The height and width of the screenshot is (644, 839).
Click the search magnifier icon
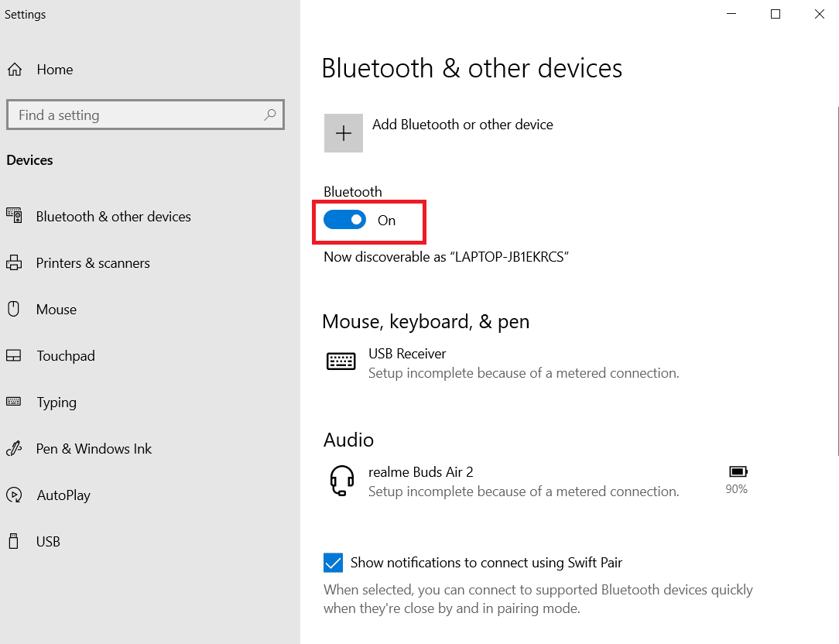click(270, 115)
